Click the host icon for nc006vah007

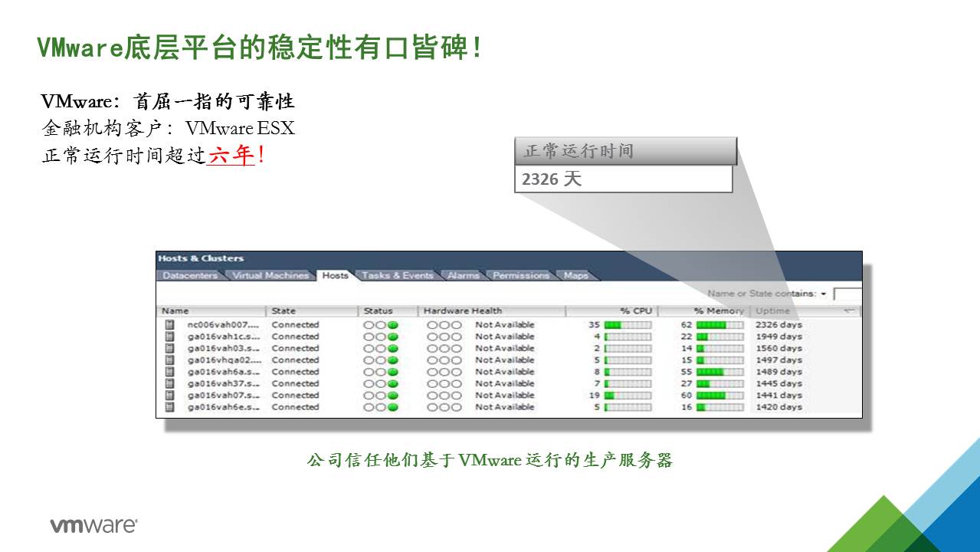point(169,325)
